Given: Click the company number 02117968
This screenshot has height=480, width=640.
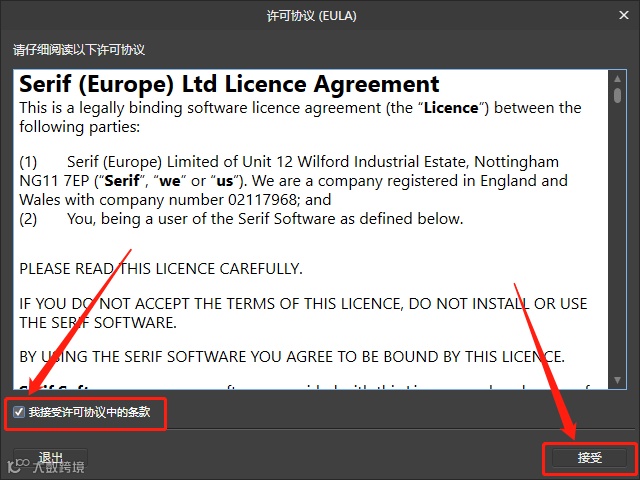Looking at the screenshot, I should tap(262, 200).
